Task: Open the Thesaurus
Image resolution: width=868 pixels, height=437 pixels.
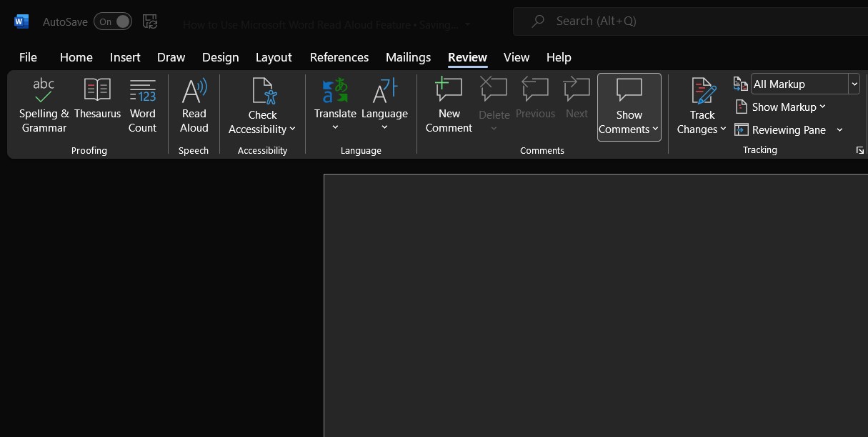Action: 97,105
